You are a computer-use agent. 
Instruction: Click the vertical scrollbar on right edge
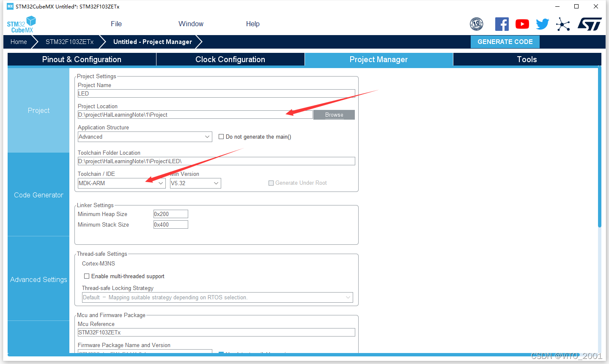coord(599,147)
